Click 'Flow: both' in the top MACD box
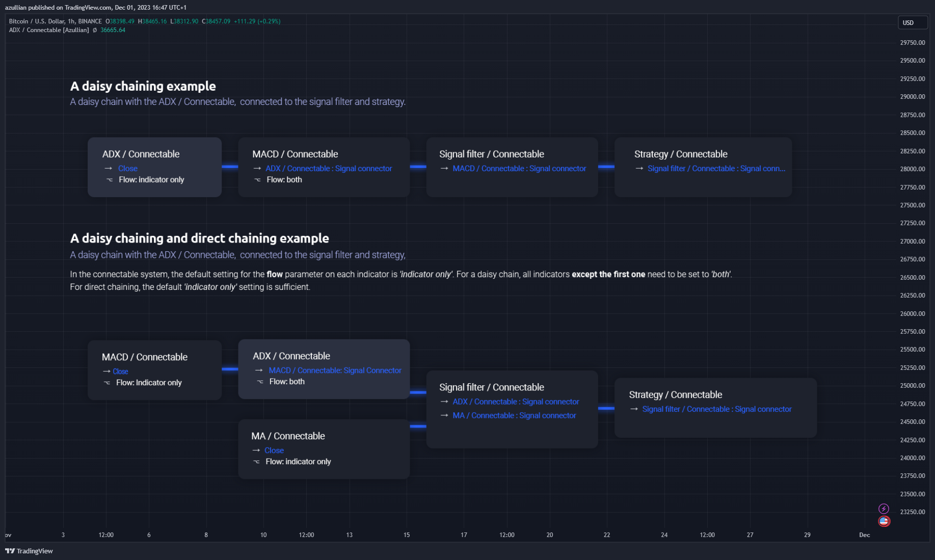Image resolution: width=935 pixels, height=560 pixels. [284, 179]
